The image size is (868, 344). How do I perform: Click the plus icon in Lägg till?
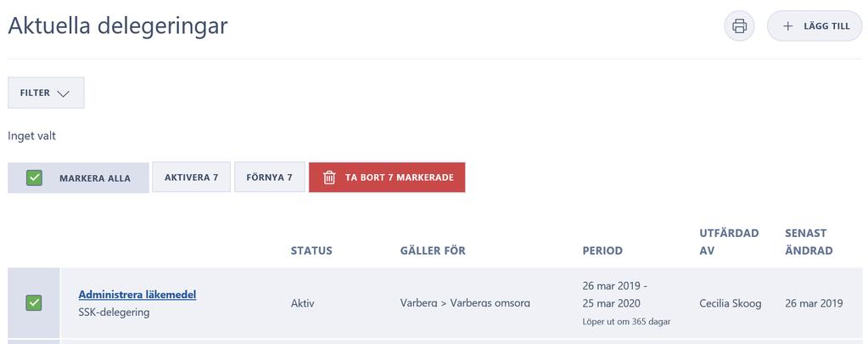coord(787,26)
